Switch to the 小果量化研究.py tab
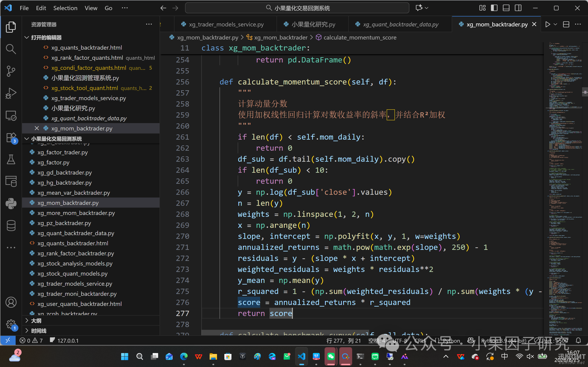The width and height of the screenshot is (588, 367). tap(313, 24)
